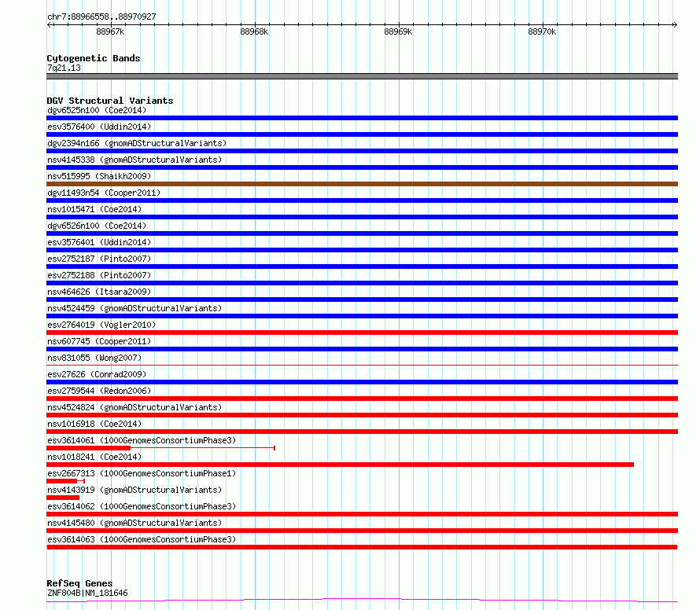Screen dimensions: 700x610
Task: Open variant nsv4524459 label
Action: 134,308
